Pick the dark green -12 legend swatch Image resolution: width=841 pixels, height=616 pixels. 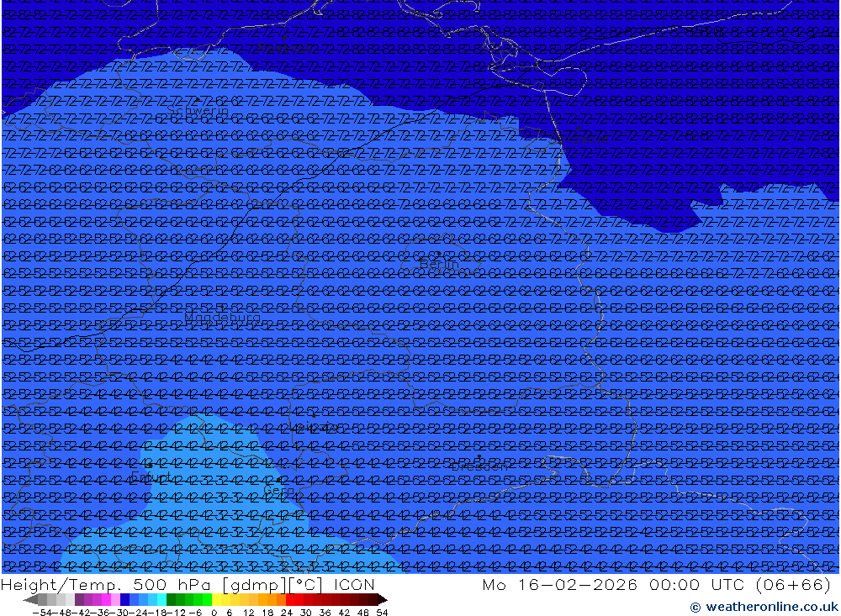tap(171, 600)
